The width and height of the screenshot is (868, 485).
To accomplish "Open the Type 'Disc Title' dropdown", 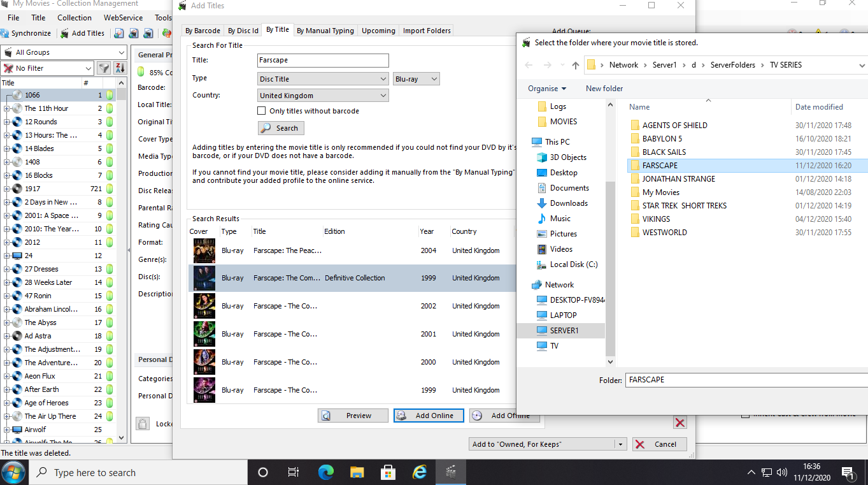I will 323,79.
